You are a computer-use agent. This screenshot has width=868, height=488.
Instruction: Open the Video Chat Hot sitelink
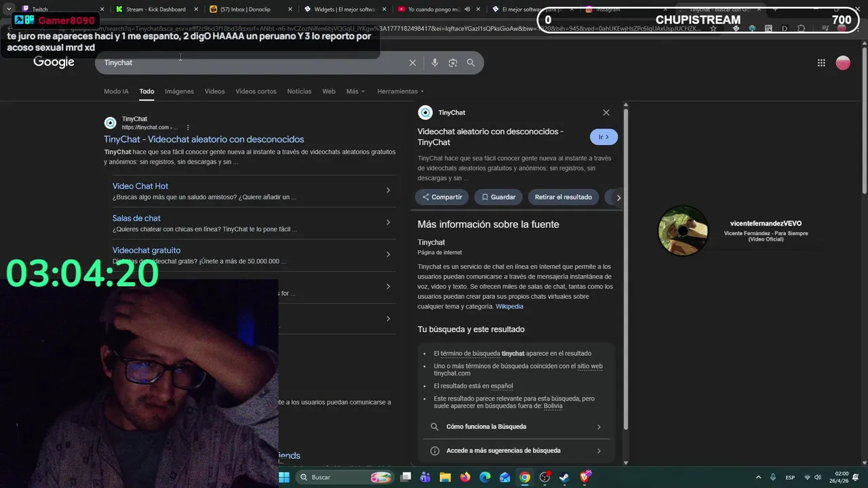[140, 186]
